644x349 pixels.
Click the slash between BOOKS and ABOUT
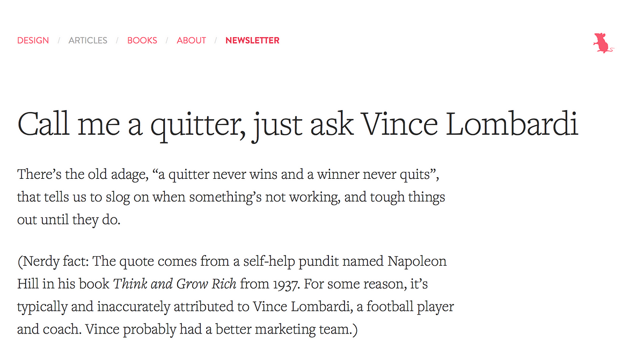coord(167,40)
